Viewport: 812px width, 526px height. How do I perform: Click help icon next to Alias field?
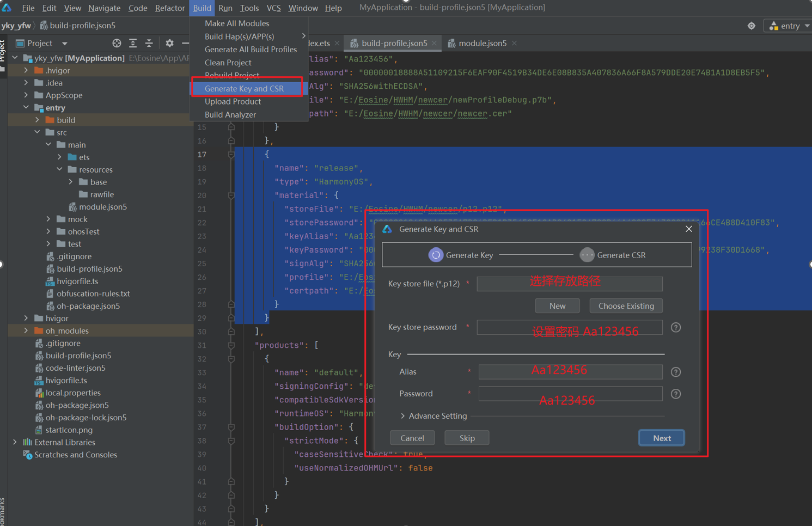coord(675,372)
